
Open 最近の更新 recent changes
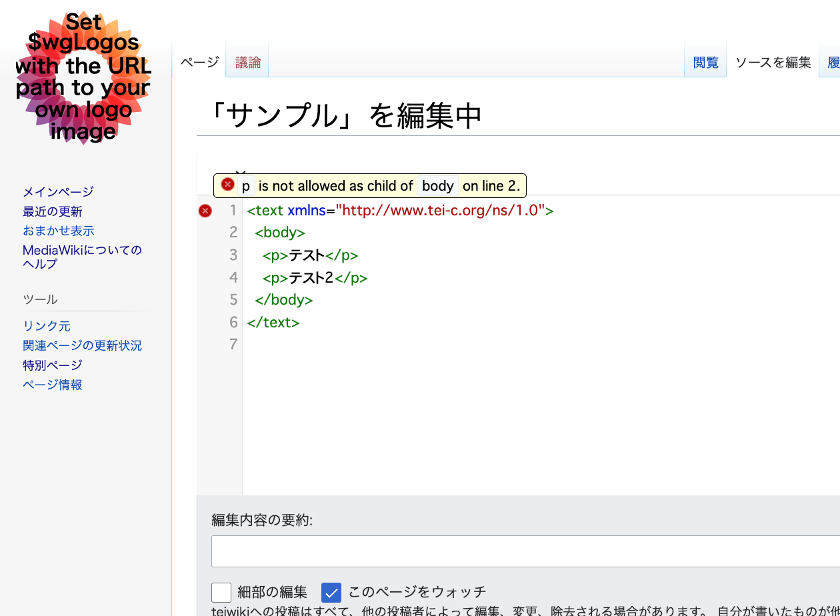tap(53, 211)
